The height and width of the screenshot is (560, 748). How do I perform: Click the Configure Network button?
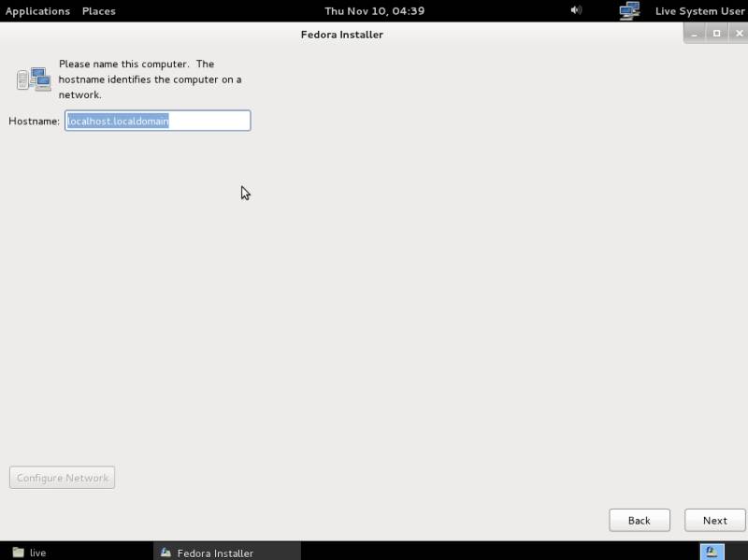pyautogui.click(x=62, y=478)
